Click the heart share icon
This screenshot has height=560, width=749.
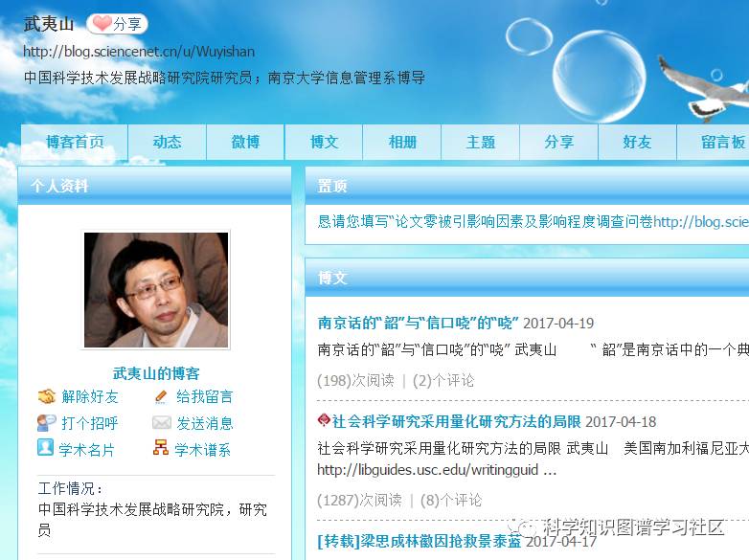(x=102, y=23)
